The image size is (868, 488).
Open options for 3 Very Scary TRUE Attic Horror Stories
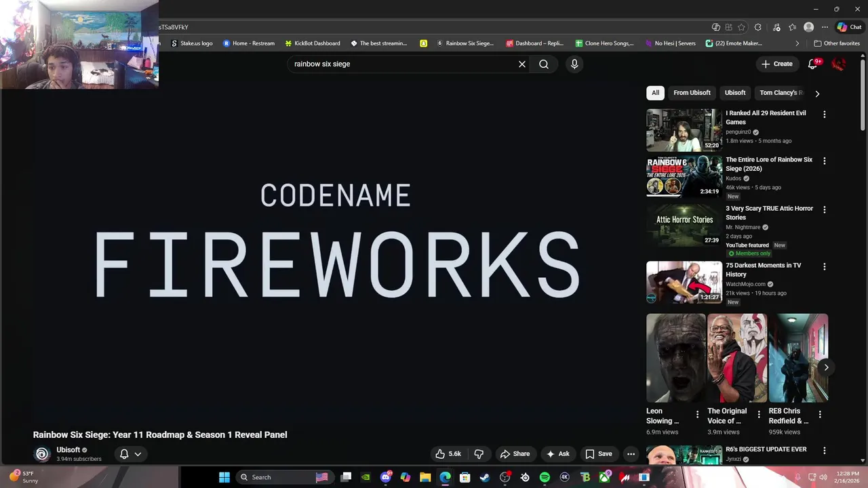pyautogui.click(x=825, y=210)
